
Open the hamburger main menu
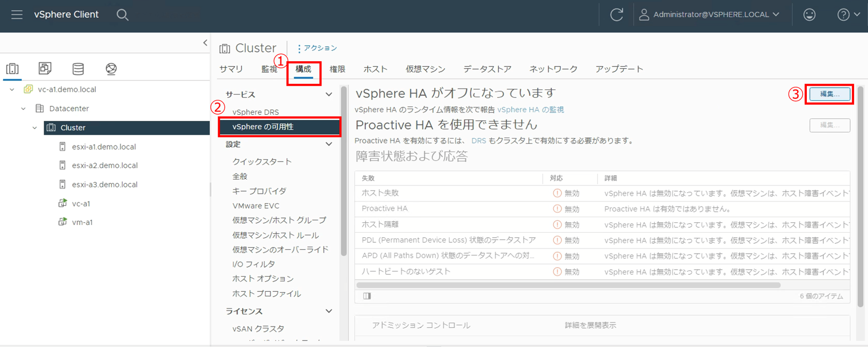[x=17, y=14]
